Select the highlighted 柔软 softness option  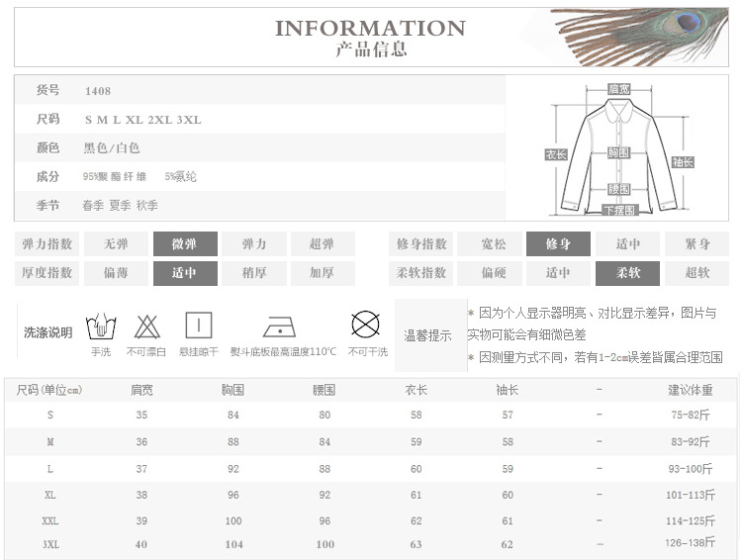(x=627, y=273)
